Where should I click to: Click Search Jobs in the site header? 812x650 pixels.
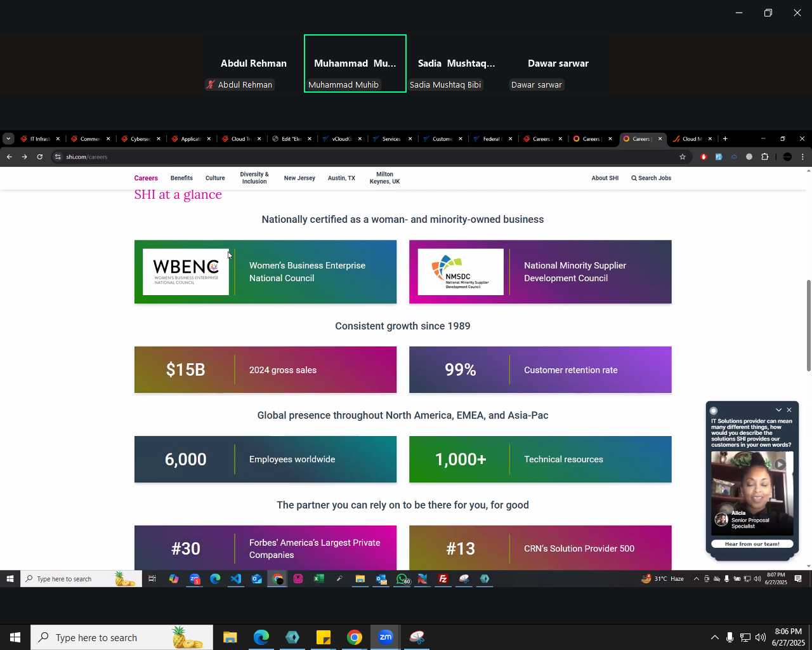(x=652, y=178)
